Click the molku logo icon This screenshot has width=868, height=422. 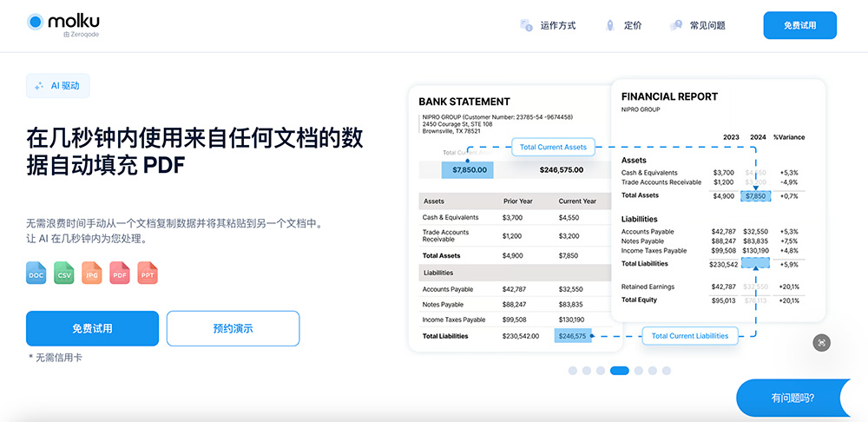point(35,22)
